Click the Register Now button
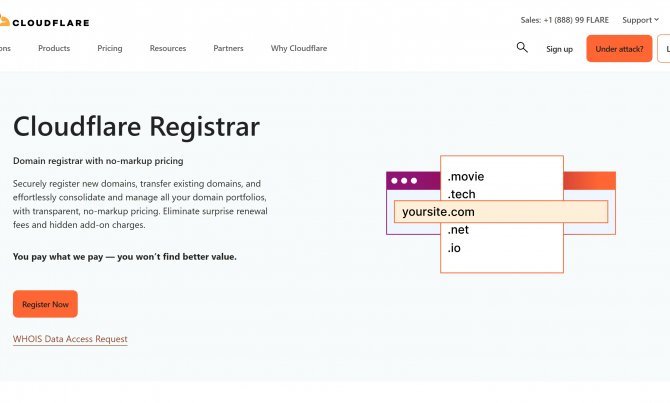This screenshot has height=403, width=670. point(45,304)
